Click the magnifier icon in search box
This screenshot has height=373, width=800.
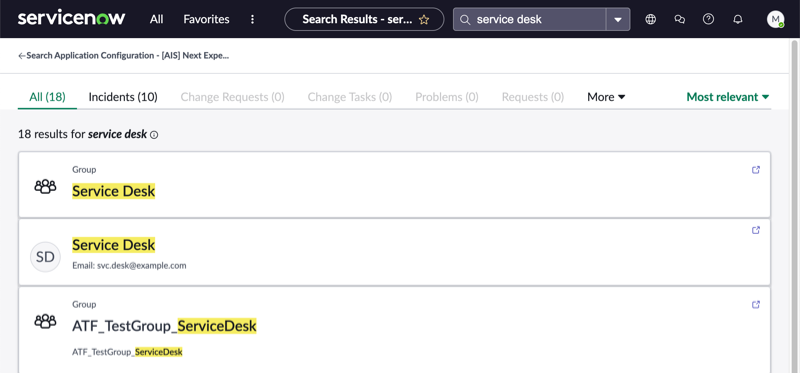point(465,19)
